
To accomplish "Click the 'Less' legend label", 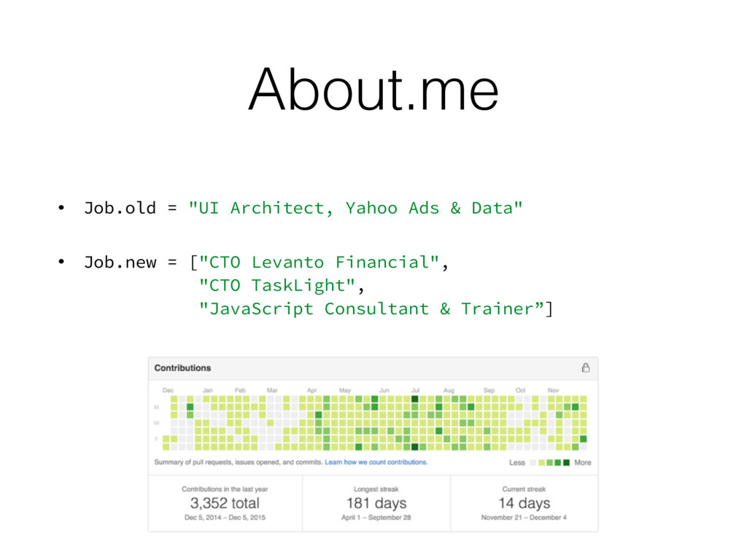I will 517,462.
